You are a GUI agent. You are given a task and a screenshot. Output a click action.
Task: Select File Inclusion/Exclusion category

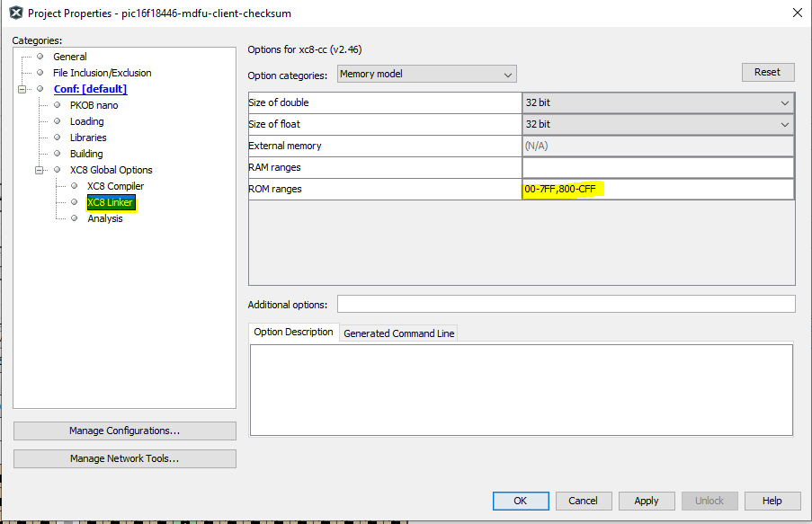(x=102, y=73)
